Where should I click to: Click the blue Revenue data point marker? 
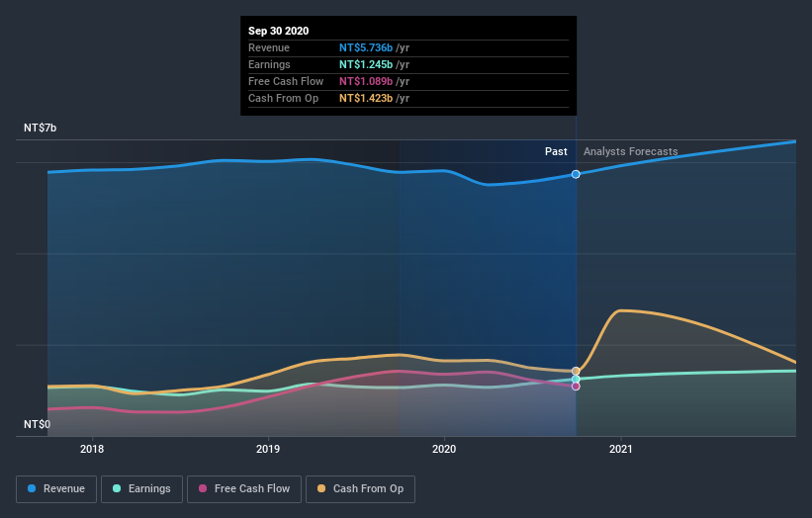tap(576, 174)
